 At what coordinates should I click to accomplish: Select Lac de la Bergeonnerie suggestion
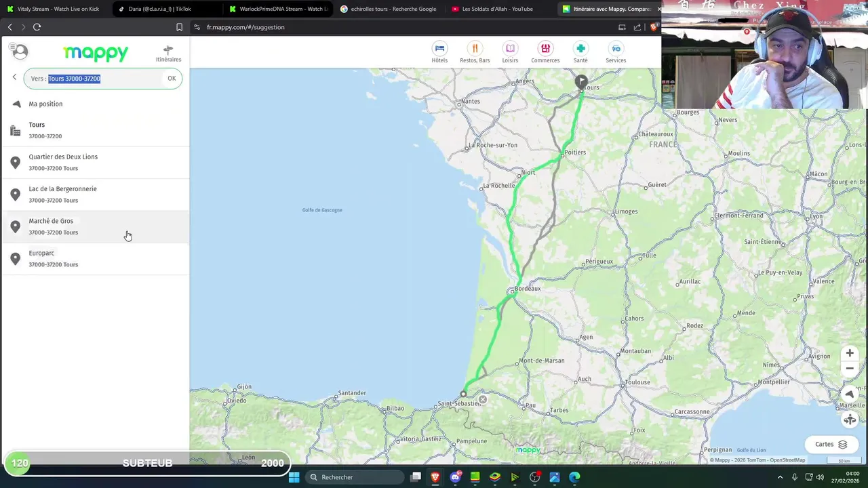[95, 195]
